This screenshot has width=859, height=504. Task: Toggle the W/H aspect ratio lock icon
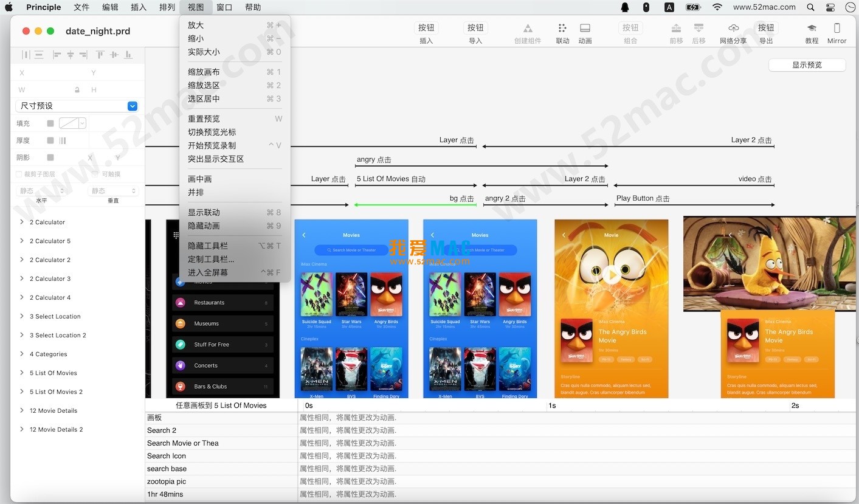pyautogui.click(x=77, y=90)
